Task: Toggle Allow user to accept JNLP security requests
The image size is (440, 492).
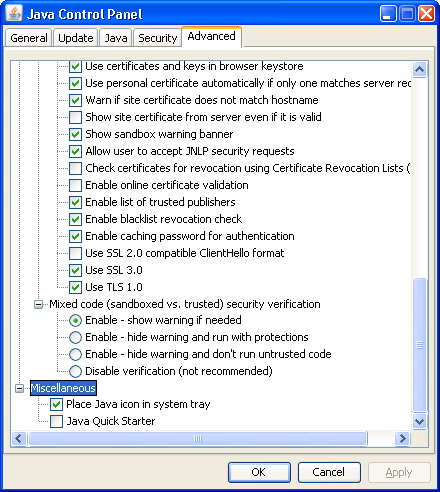Action: pos(75,151)
